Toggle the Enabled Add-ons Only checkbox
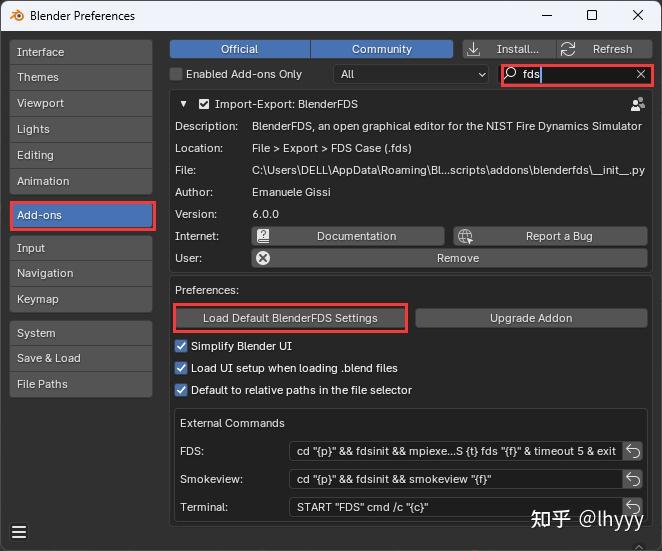Screen dimensions: 662x551 [x=177, y=74]
